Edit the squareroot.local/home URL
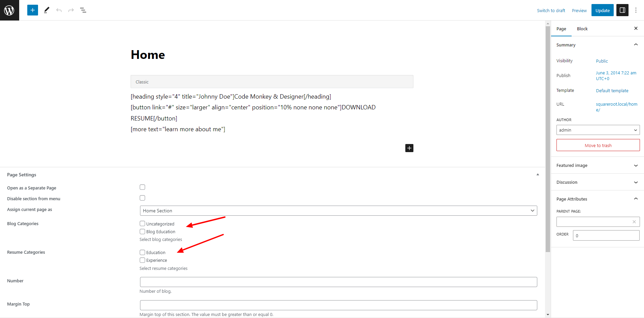644x318 pixels. point(617,107)
